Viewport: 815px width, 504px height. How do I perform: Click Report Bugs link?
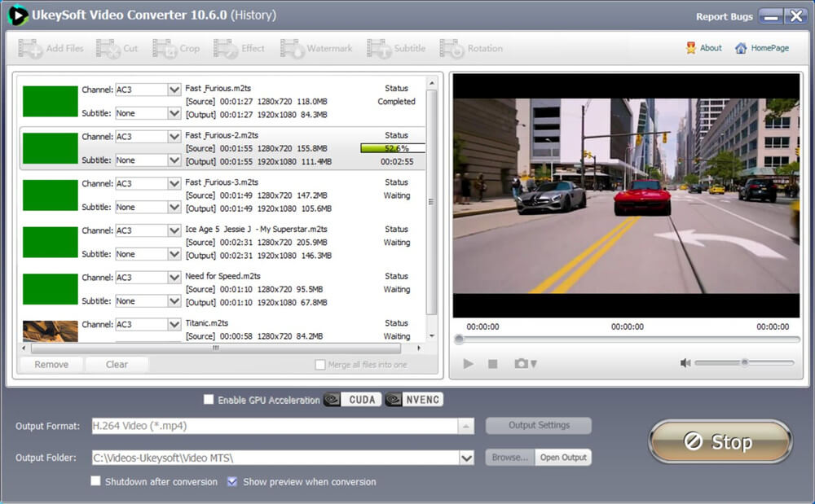(x=724, y=16)
